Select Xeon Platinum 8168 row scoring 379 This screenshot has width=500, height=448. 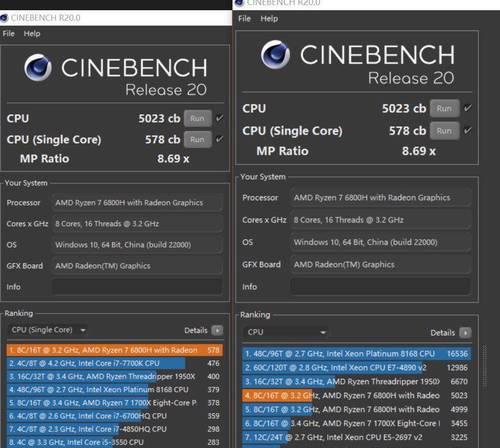(115, 389)
